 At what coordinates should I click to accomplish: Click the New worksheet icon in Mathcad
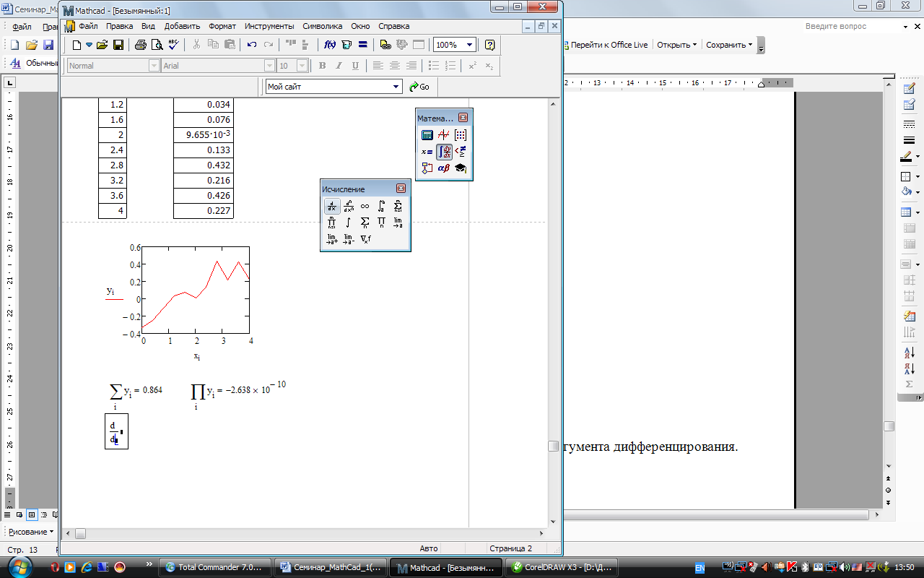tap(77, 45)
